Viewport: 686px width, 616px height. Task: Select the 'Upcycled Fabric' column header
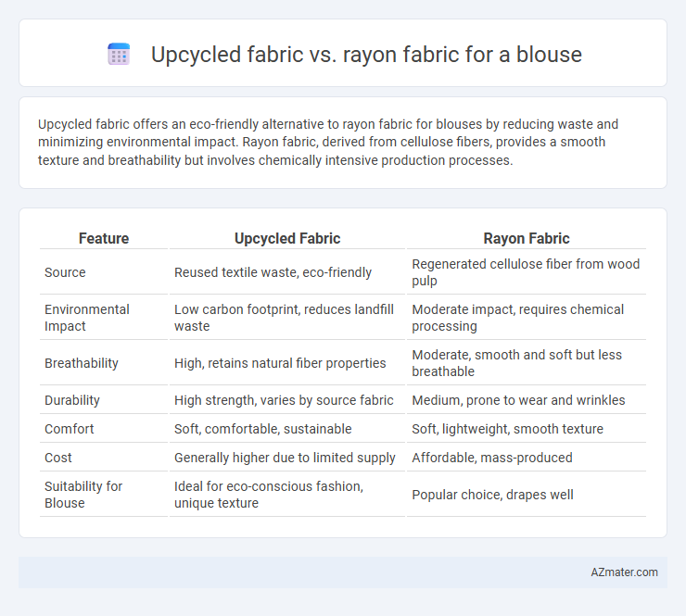tap(287, 238)
